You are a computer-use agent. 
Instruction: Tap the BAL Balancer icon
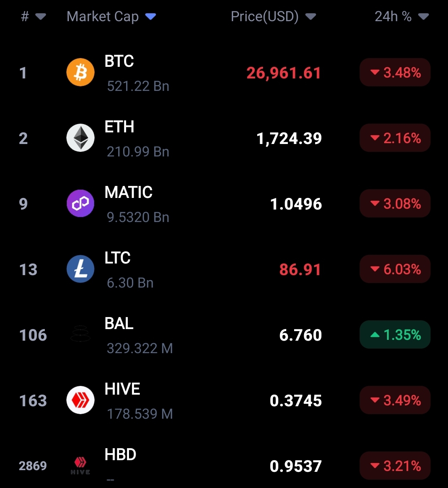80,334
